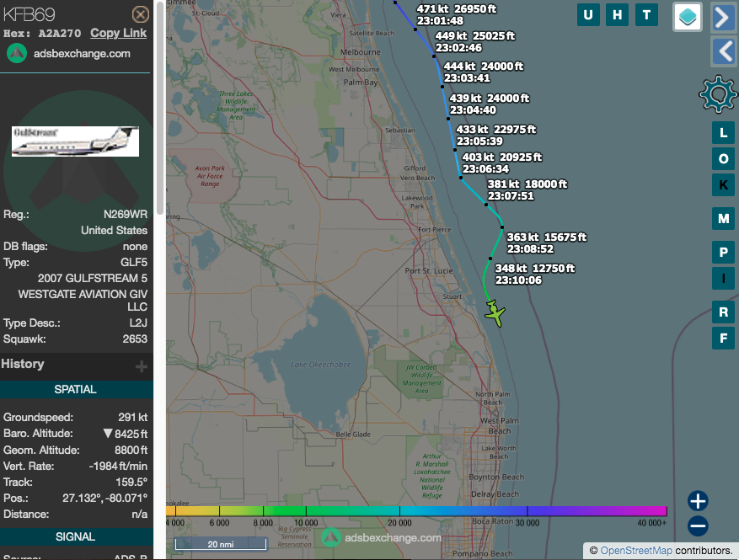Toggle the H map button
Image resolution: width=739 pixels, height=560 pixels.
[618, 14]
